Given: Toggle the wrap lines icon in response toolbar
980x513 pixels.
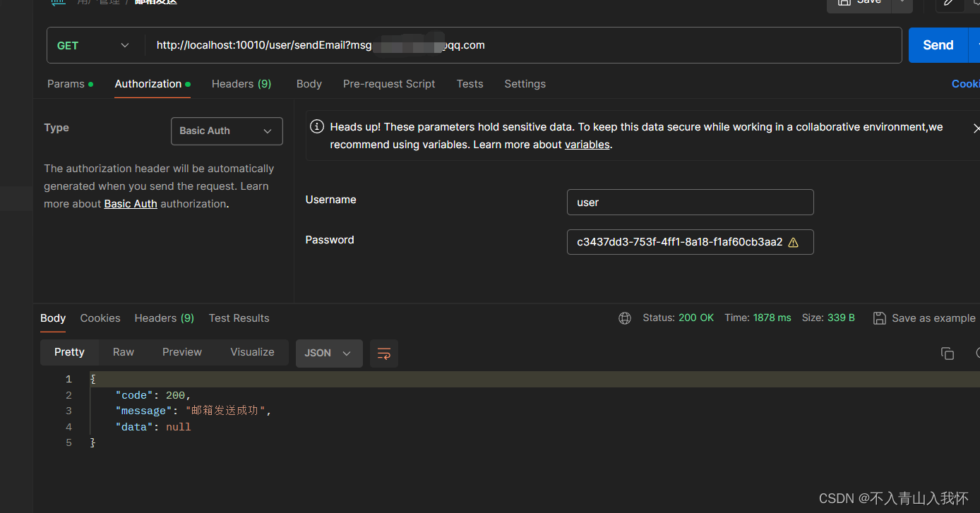Looking at the screenshot, I should click(383, 353).
